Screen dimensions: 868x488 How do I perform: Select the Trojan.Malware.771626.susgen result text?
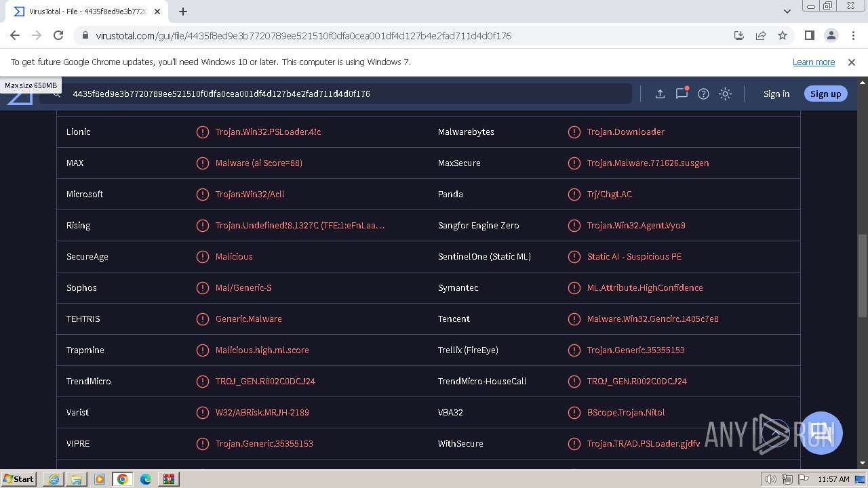click(648, 163)
